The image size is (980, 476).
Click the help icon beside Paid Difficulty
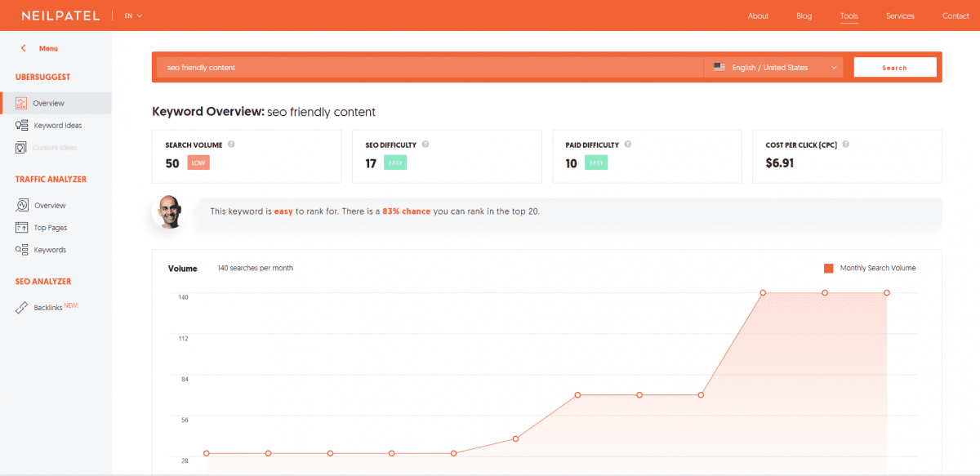click(627, 145)
